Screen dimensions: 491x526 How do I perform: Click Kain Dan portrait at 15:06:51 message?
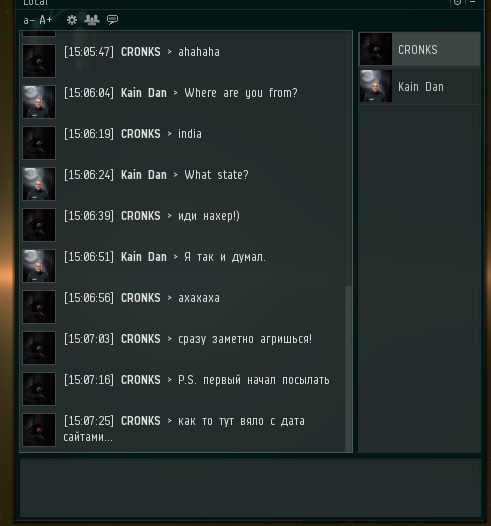[39, 266]
